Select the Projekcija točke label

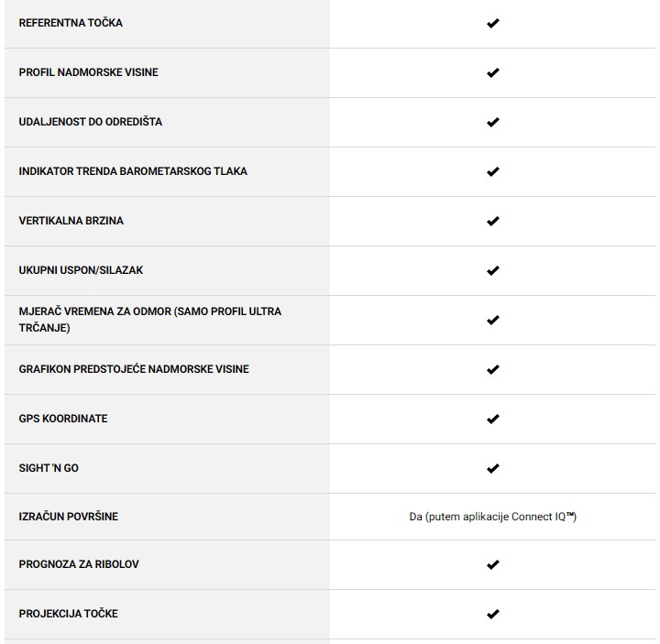(x=69, y=614)
